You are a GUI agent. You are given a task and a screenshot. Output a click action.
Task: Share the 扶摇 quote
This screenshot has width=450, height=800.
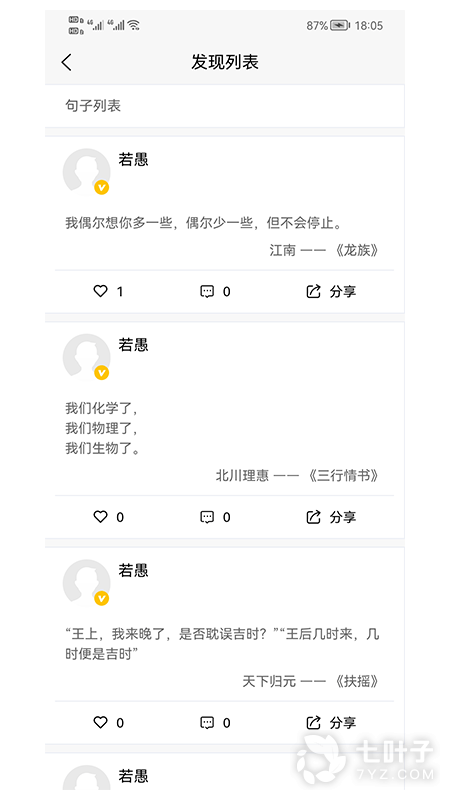pyautogui.click(x=331, y=723)
